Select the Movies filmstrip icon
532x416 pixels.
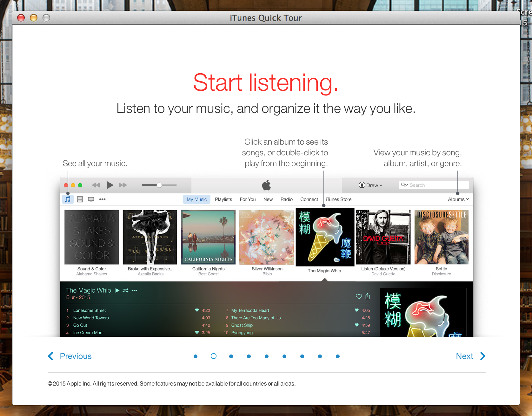[x=80, y=199]
